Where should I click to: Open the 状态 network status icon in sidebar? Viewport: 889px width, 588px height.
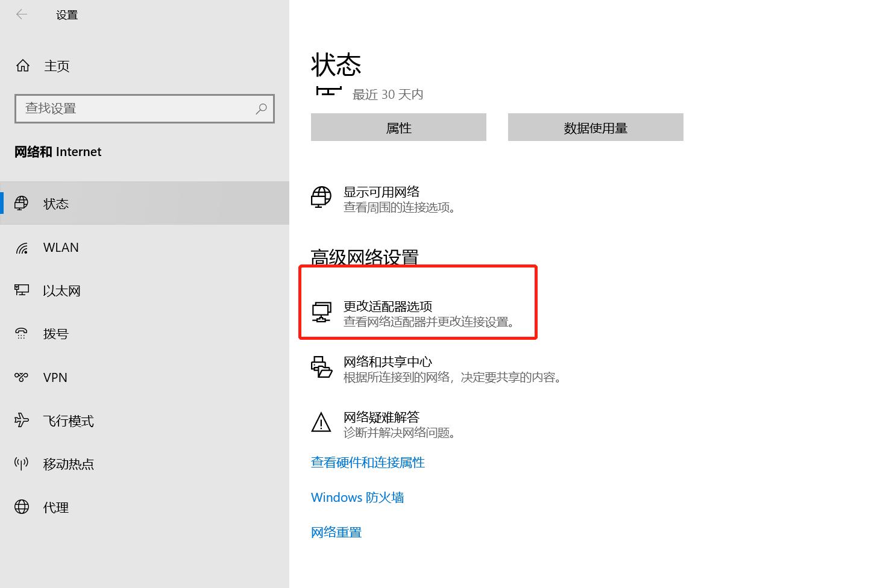[x=22, y=203]
